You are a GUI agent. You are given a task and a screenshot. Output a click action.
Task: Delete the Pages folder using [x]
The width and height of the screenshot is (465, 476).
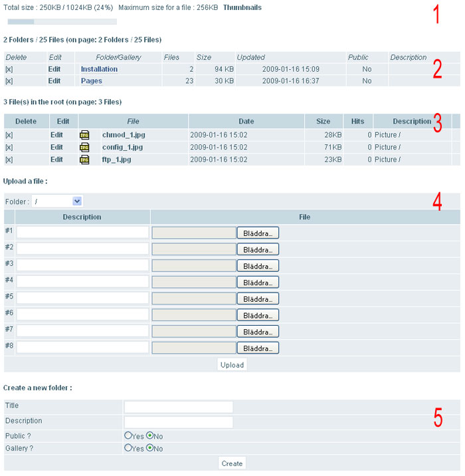pyautogui.click(x=9, y=81)
